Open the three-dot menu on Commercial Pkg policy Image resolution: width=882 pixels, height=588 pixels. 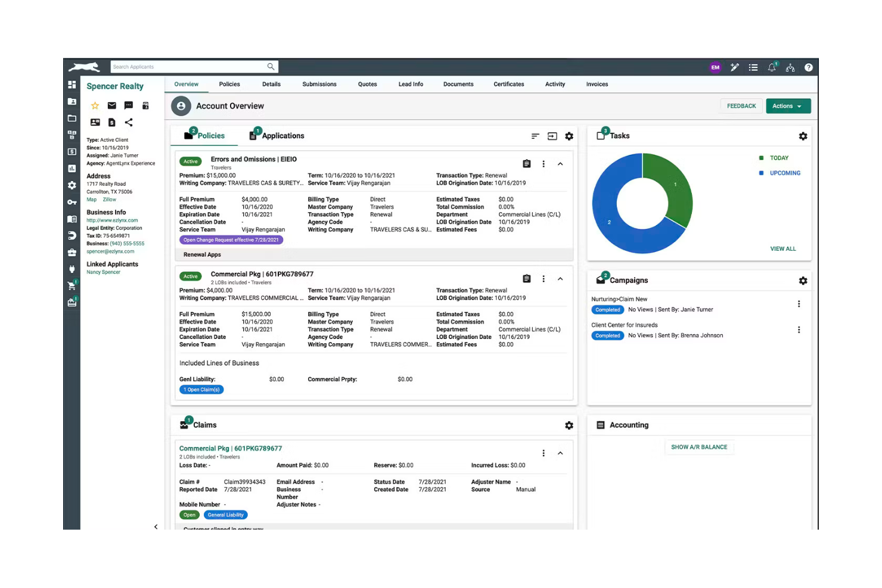click(543, 278)
